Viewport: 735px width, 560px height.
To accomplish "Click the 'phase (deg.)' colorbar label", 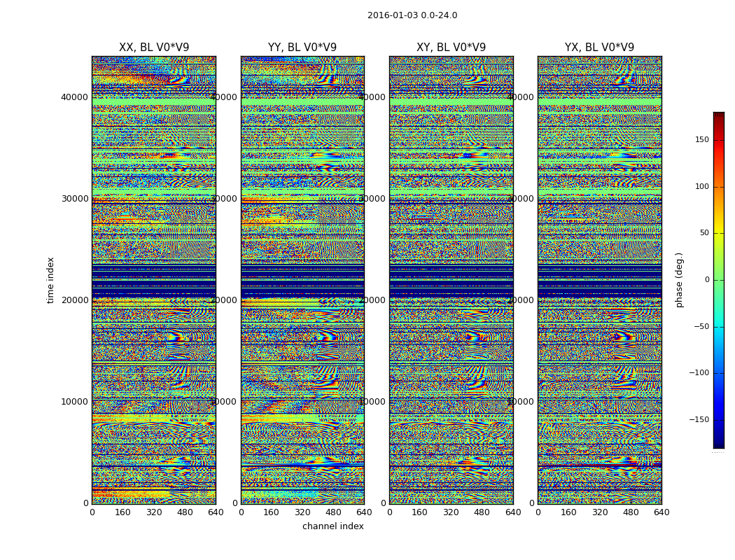I will coord(679,280).
